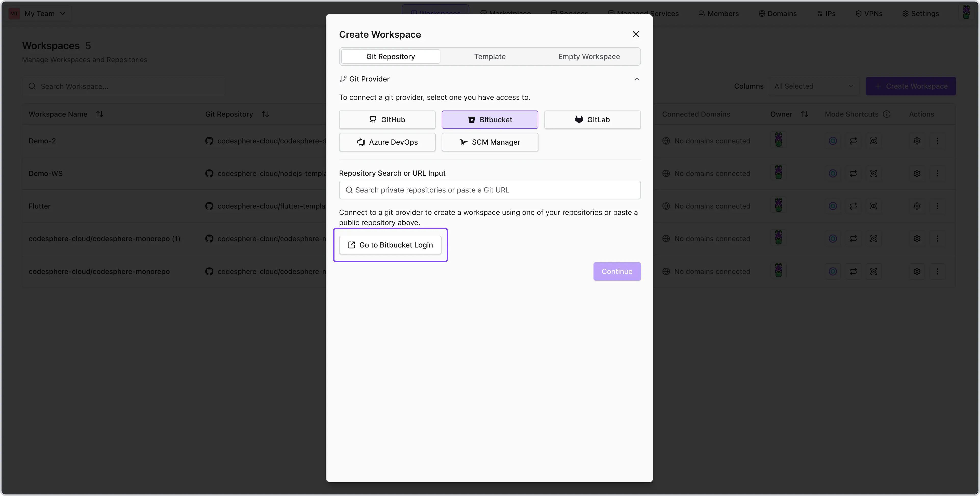This screenshot has height=496, width=980.
Task: Switch to the Template tab
Action: pyautogui.click(x=490, y=56)
